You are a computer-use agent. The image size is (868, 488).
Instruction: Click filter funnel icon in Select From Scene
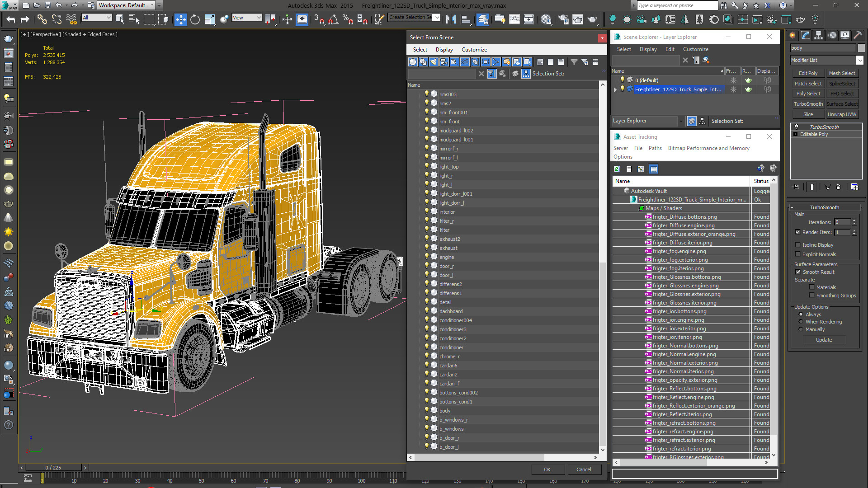[574, 62]
